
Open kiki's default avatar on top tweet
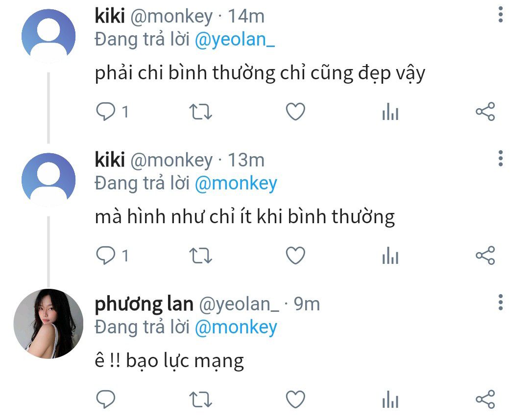coord(48,36)
